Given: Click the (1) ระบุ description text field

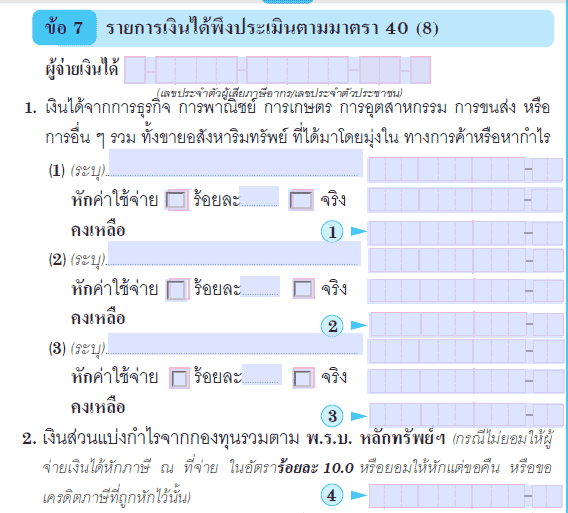Looking at the screenshot, I should coord(236,163).
